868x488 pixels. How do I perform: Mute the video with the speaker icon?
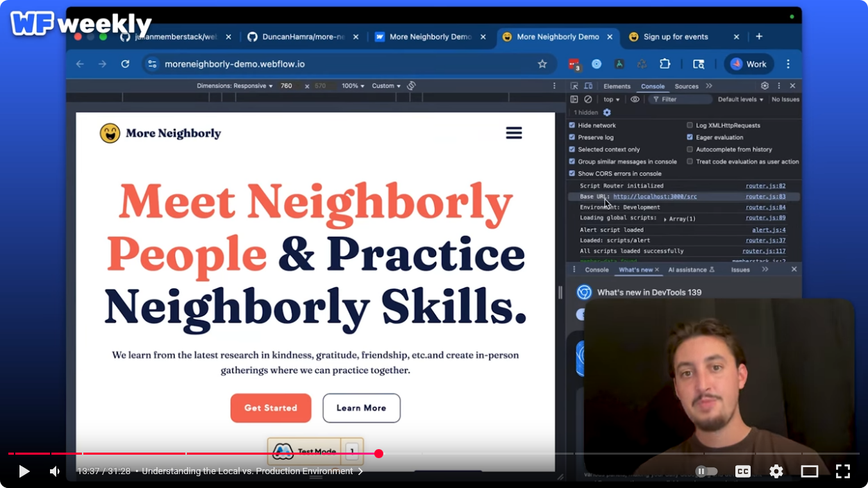point(55,471)
